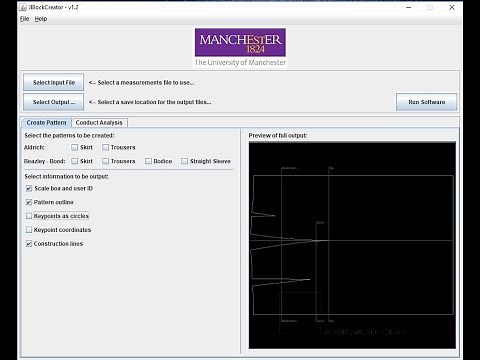Switch to the Create Pattern tab
The height and width of the screenshot is (360, 480).
point(46,123)
